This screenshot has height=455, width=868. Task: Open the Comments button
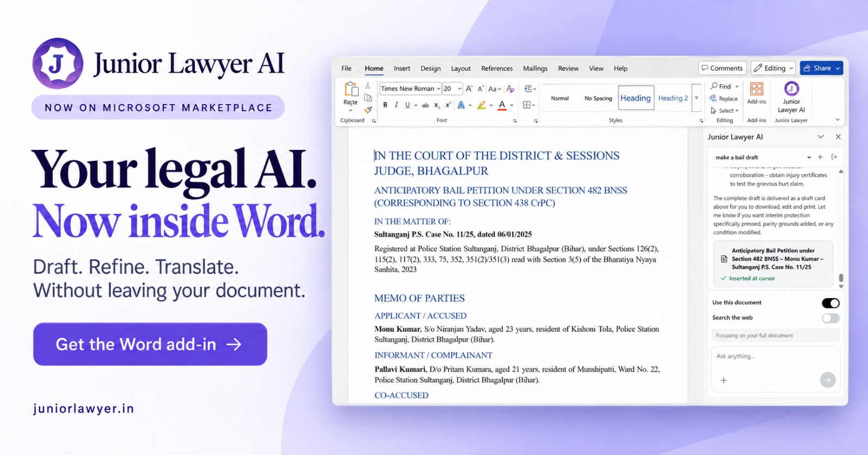[722, 68]
